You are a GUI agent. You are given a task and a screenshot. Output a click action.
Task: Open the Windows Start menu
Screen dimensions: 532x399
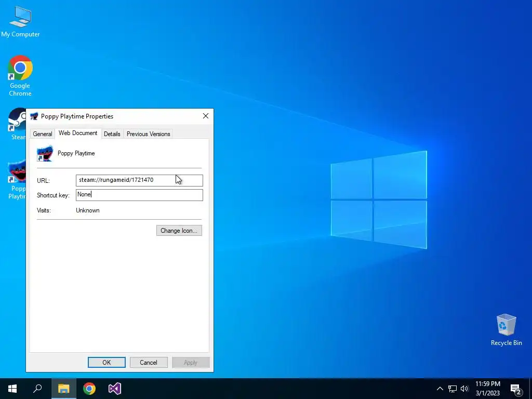click(x=12, y=389)
